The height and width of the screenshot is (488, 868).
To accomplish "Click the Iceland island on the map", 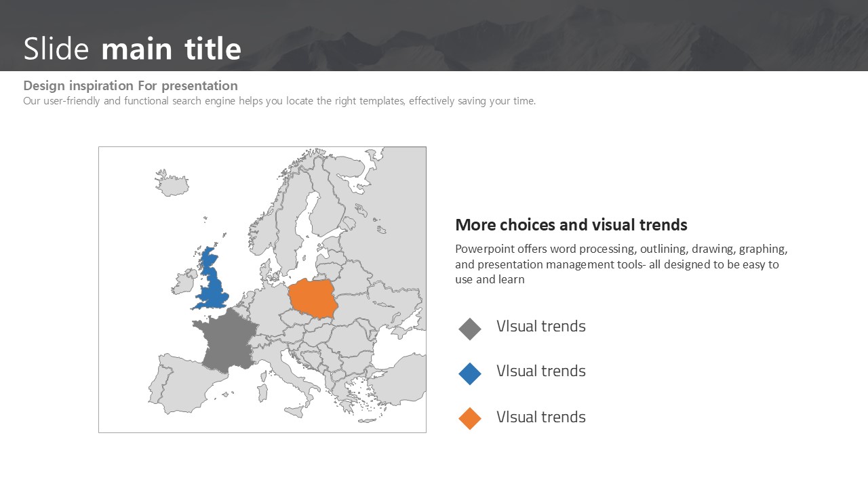I will point(172,183).
